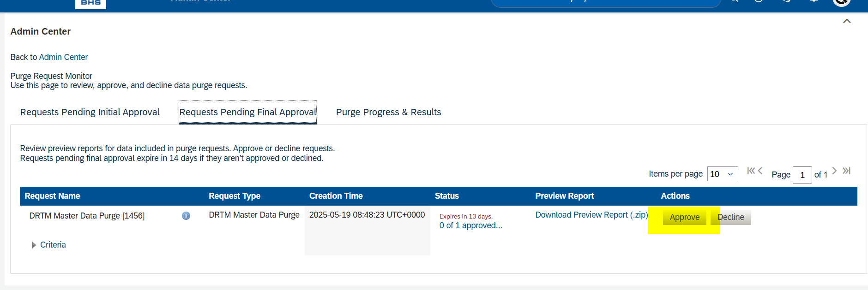Viewport: 868px width, 290px height.
Task: Click the BHS company logo
Action: coord(90,3)
